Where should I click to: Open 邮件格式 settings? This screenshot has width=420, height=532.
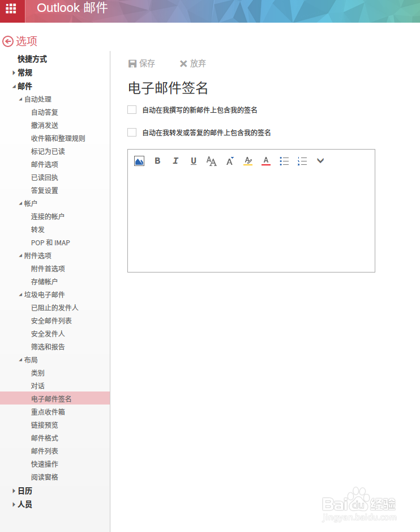coord(44,438)
